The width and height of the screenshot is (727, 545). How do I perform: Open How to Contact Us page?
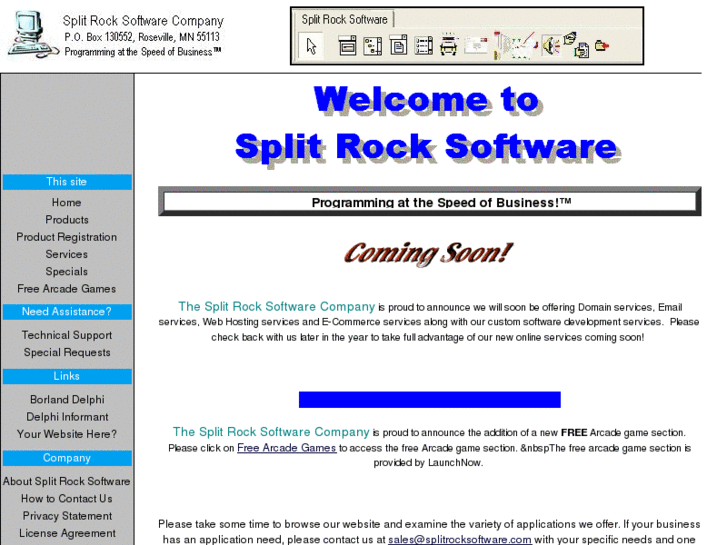pyautogui.click(x=67, y=499)
